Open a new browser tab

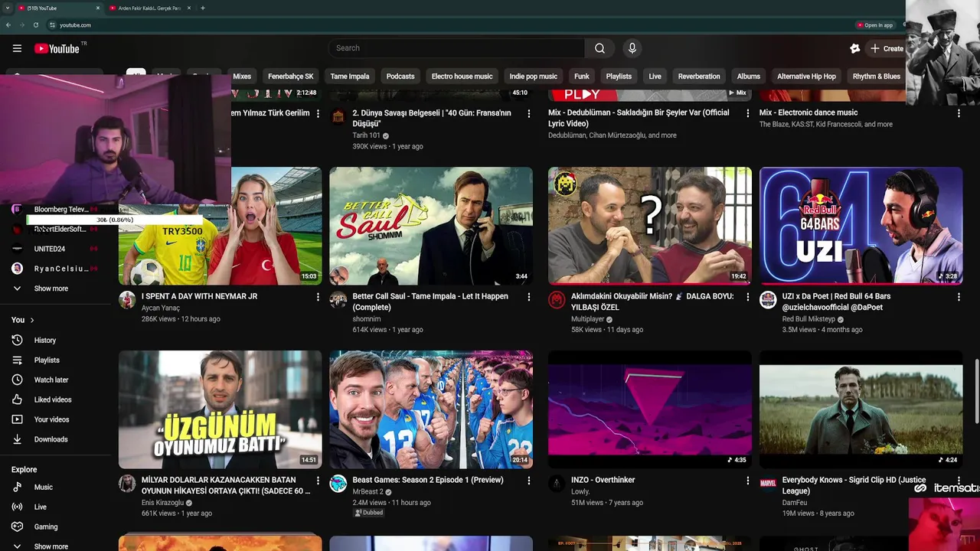point(202,8)
